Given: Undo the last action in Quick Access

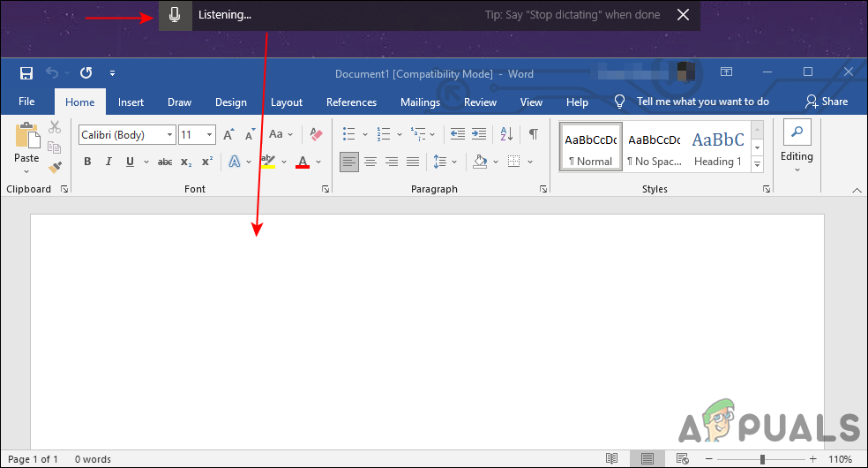Looking at the screenshot, I should pos(52,72).
